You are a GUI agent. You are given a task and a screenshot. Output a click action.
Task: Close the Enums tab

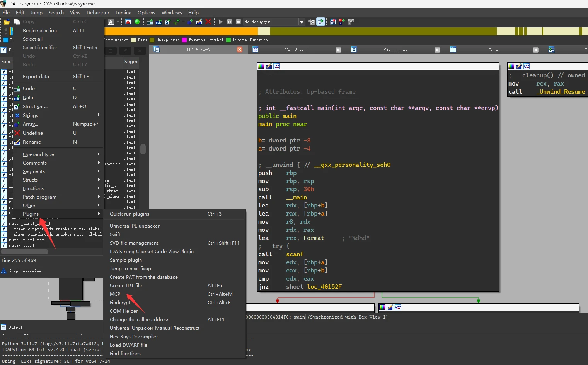click(536, 50)
